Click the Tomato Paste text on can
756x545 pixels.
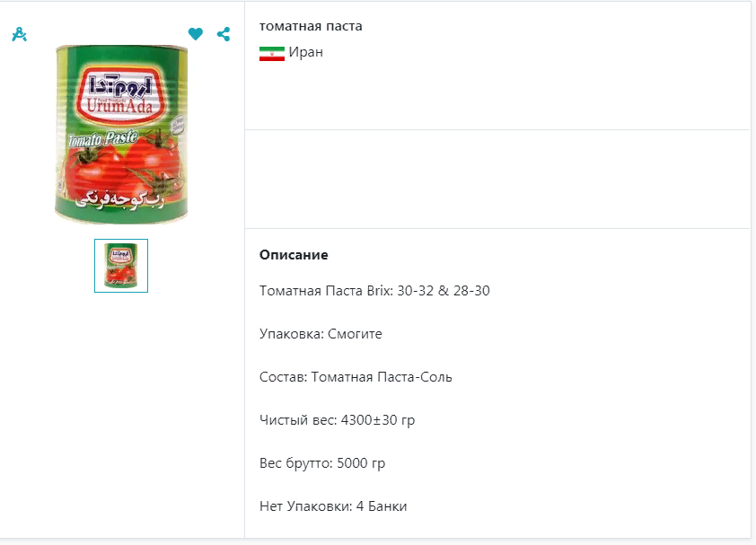point(101,139)
